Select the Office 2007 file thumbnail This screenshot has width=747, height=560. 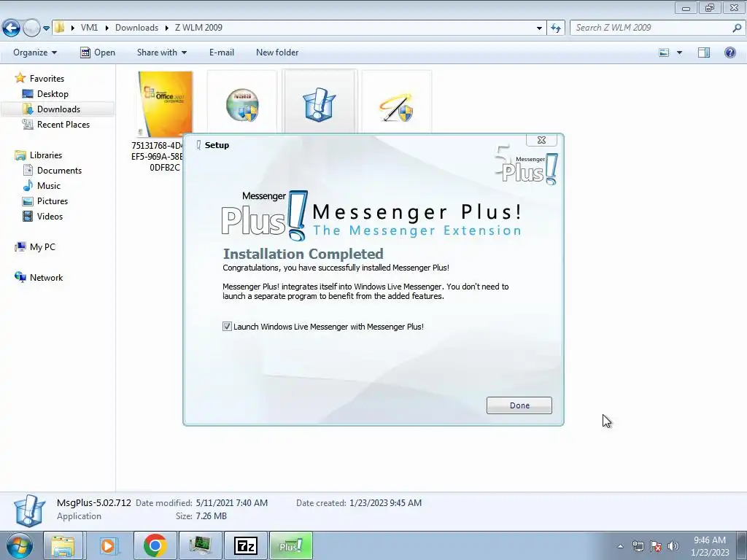(x=165, y=104)
